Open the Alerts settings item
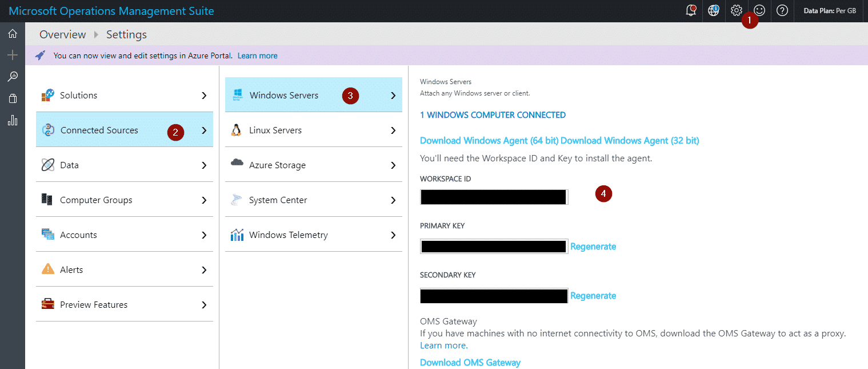868x369 pixels. 125,269
